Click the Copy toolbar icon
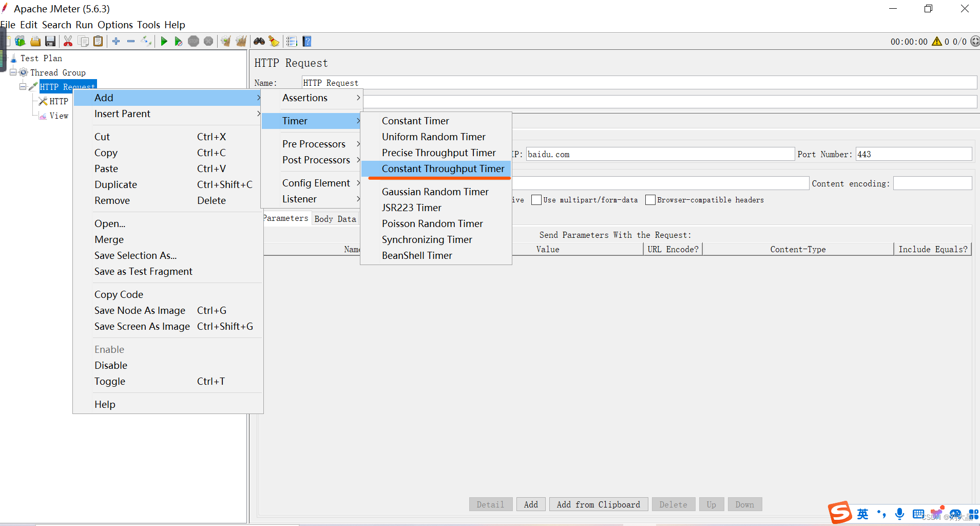Viewport: 980px width, 526px height. click(83, 41)
